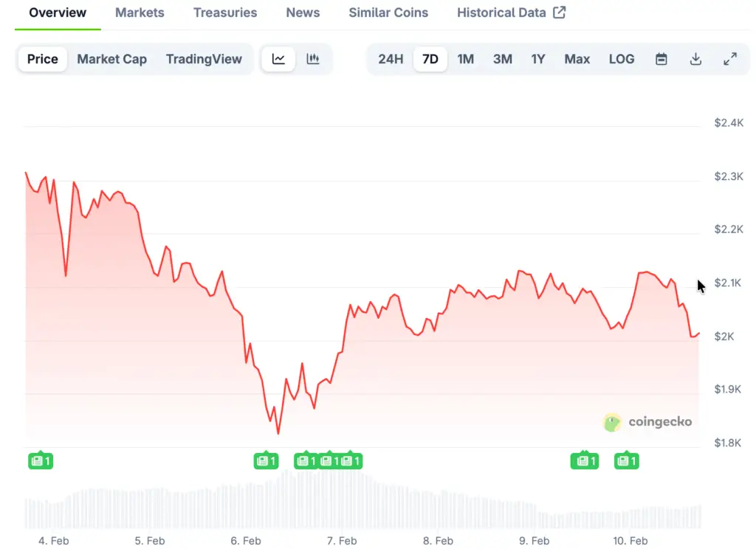The height and width of the screenshot is (549, 756).
Task: Open the leftmost news marker near 4 Feb
Action: tap(41, 461)
